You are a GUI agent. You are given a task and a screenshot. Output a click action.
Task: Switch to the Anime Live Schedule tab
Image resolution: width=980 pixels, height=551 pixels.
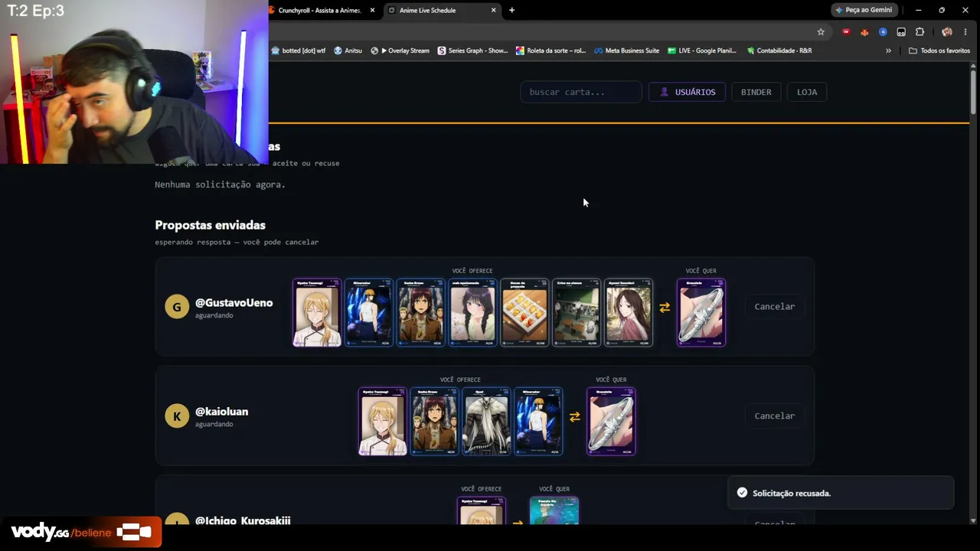click(x=442, y=10)
